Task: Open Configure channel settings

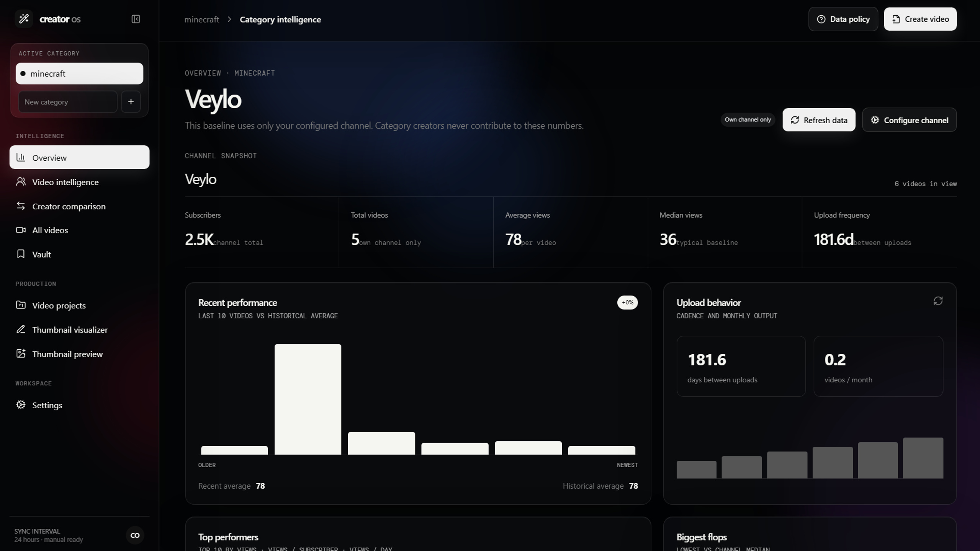Action: coord(909,120)
